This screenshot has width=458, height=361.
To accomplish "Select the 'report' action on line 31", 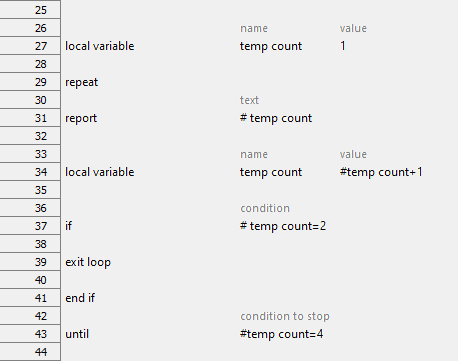I will click(81, 118).
